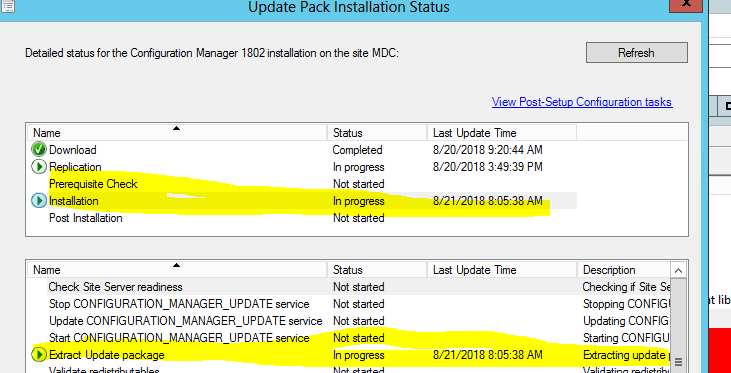The height and width of the screenshot is (373, 731).
Task: Click the Not started status of Prerequisite Check
Action: coord(359,184)
